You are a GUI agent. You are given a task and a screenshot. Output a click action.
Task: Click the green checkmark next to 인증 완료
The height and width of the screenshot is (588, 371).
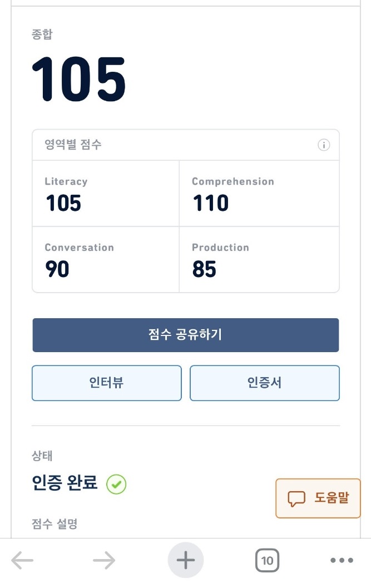tap(117, 485)
